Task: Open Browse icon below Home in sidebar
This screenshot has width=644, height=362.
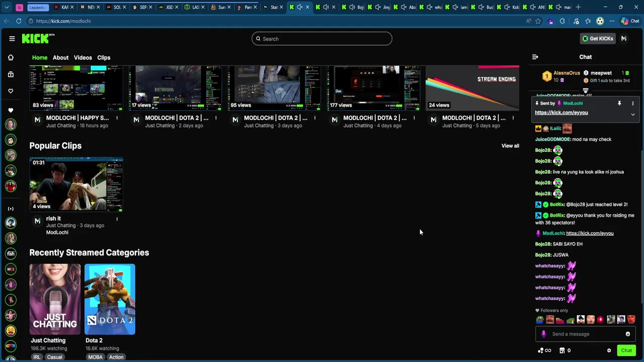Action: 11,74
